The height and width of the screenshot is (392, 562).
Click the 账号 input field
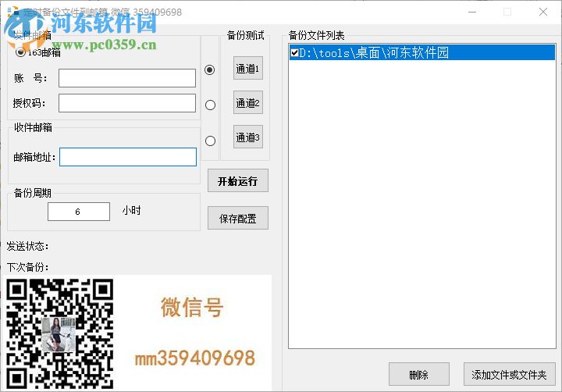pyautogui.click(x=127, y=78)
